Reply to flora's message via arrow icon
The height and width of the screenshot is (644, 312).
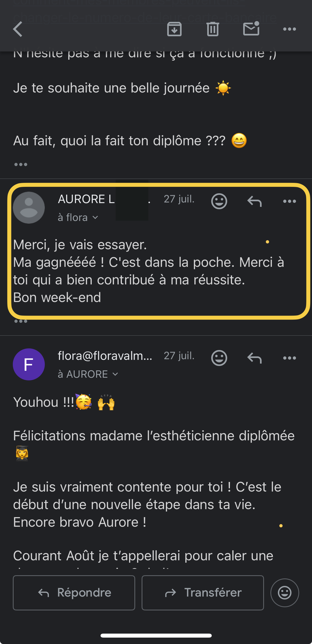[254, 358]
